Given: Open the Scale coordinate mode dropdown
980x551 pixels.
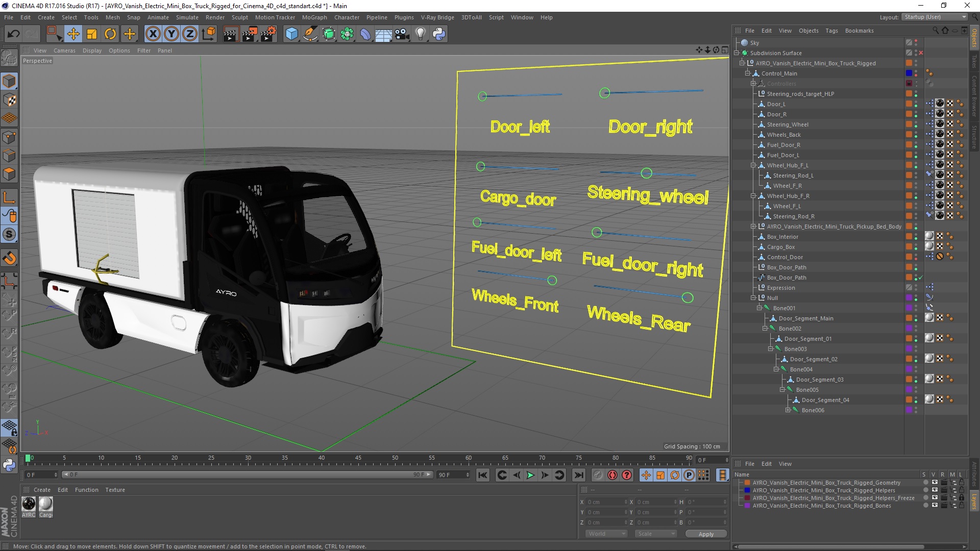Looking at the screenshot, I should 655,534.
